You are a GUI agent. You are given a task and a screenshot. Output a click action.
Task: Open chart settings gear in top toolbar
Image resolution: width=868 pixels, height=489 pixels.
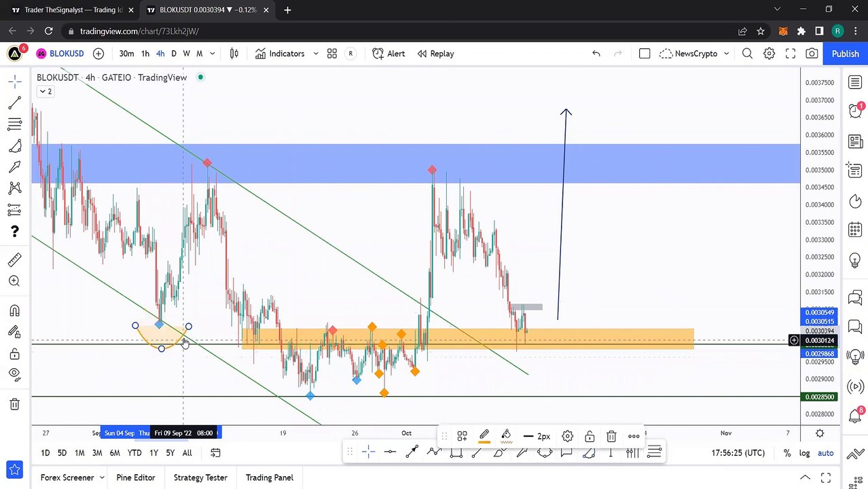pyautogui.click(x=769, y=54)
